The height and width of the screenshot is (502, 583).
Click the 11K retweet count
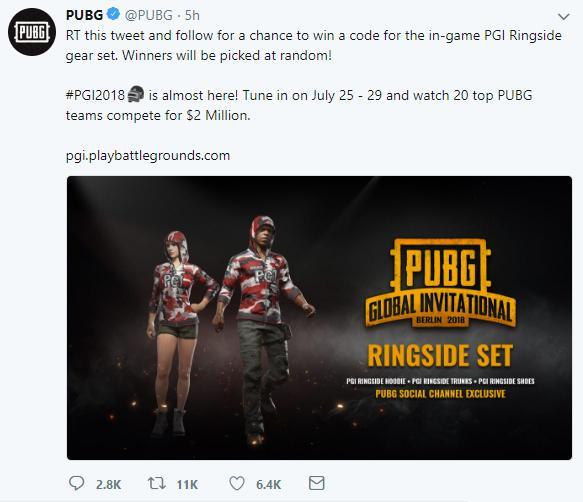tap(187, 485)
